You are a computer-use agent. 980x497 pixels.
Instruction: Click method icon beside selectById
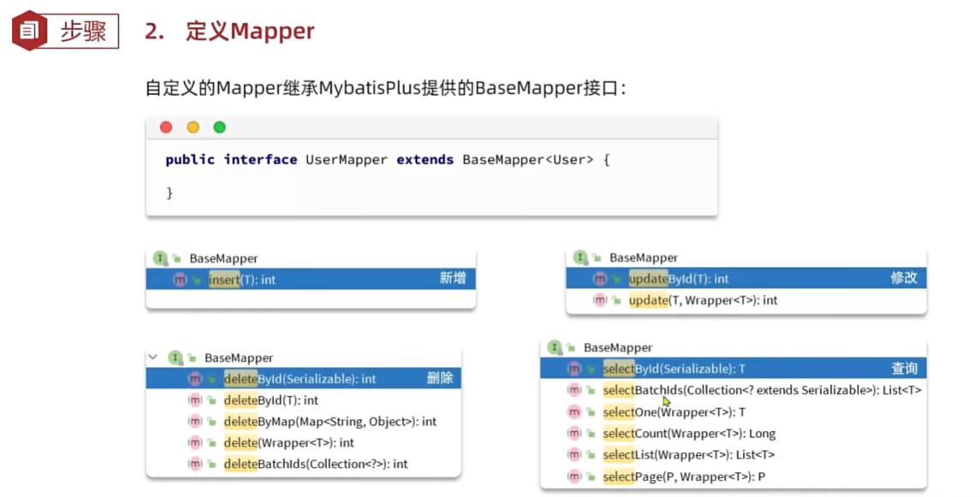[x=573, y=369]
